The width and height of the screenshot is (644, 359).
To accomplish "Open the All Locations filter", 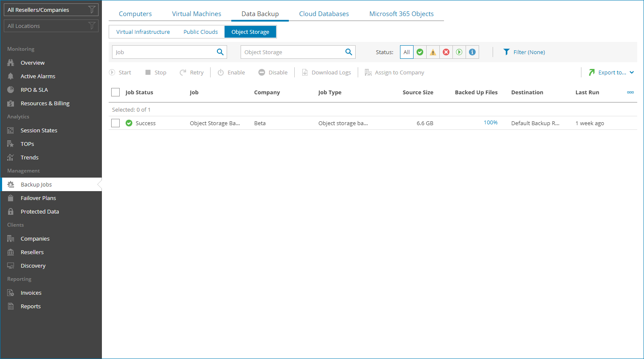I will coord(51,26).
